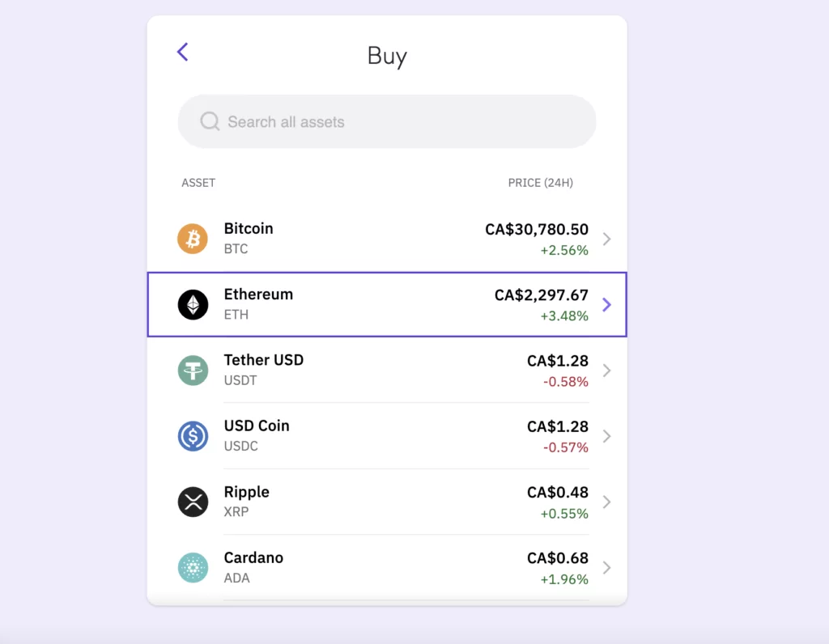The image size is (829, 644).
Task: Click Tether's red -0.58% change value
Action: click(564, 382)
